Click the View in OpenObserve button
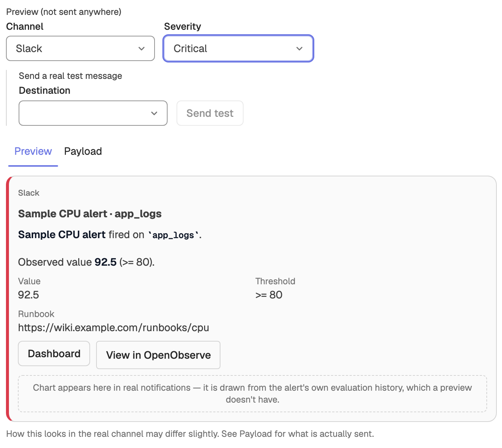502x448 pixels. tap(158, 355)
